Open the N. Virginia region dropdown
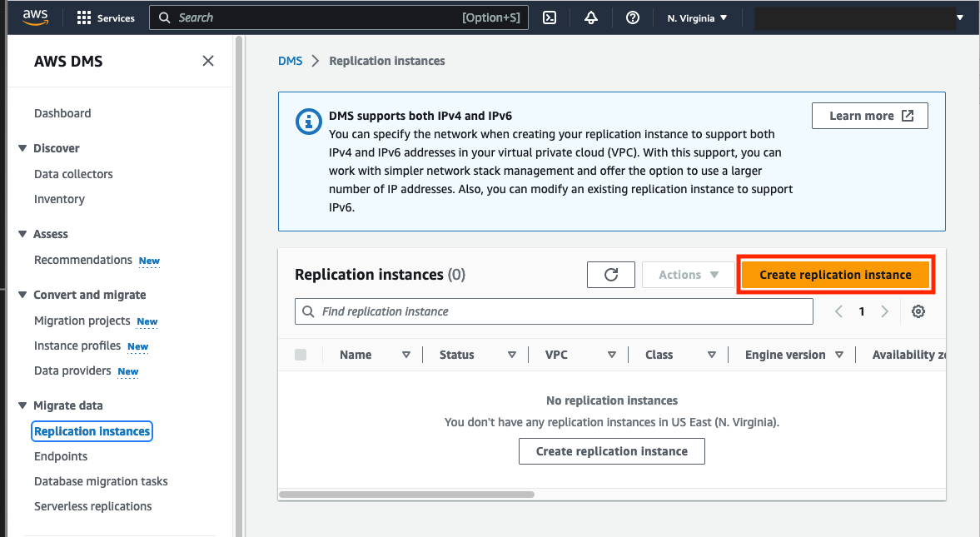This screenshot has width=980, height=537. click(697, 17)
